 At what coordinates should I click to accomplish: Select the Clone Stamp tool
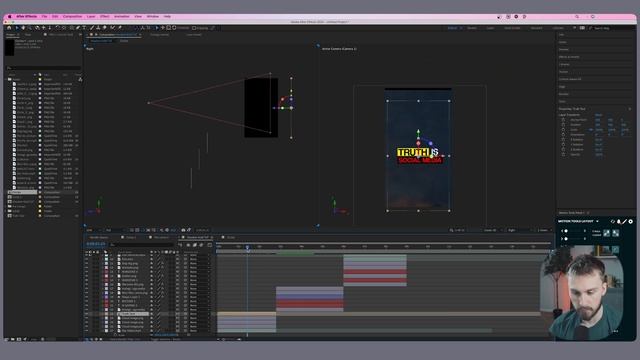(98, 28)
